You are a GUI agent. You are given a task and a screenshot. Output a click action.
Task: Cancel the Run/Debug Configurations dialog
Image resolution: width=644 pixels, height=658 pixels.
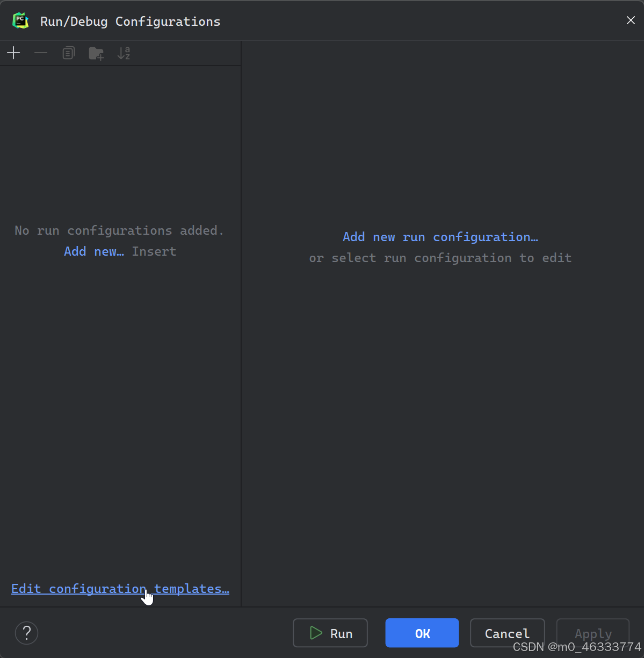click(506, 633)
